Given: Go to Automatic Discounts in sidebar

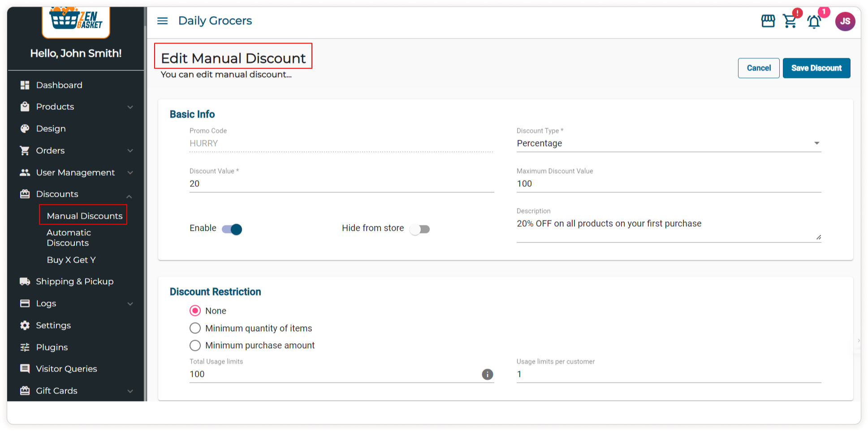Looking at the screenshot, I should tap(69, 238).
